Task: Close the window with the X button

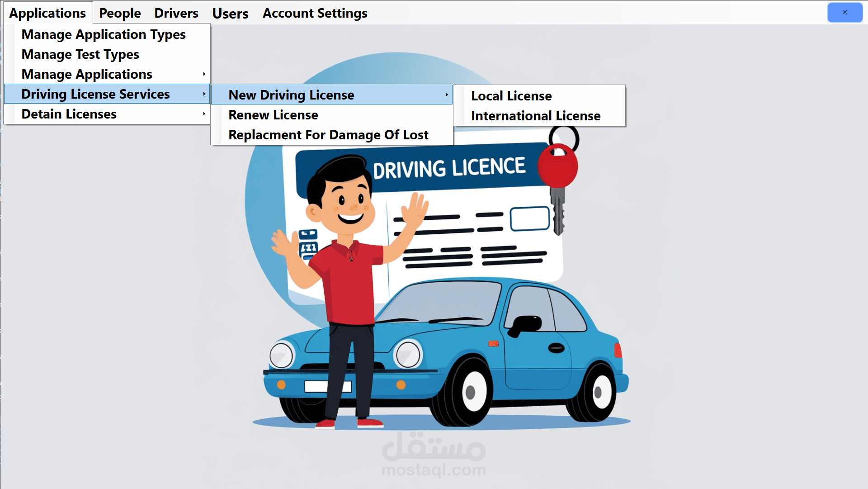Action: coord(844,12)
